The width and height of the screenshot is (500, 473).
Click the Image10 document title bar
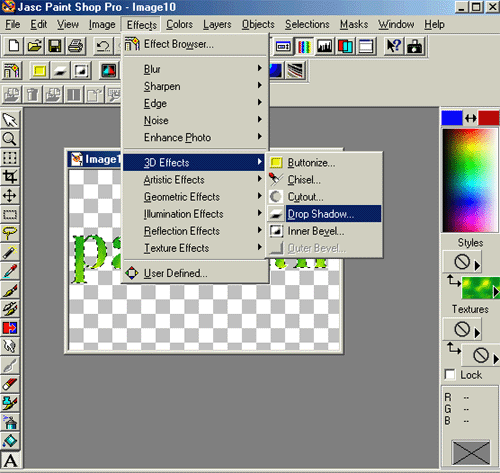(94, 159)
